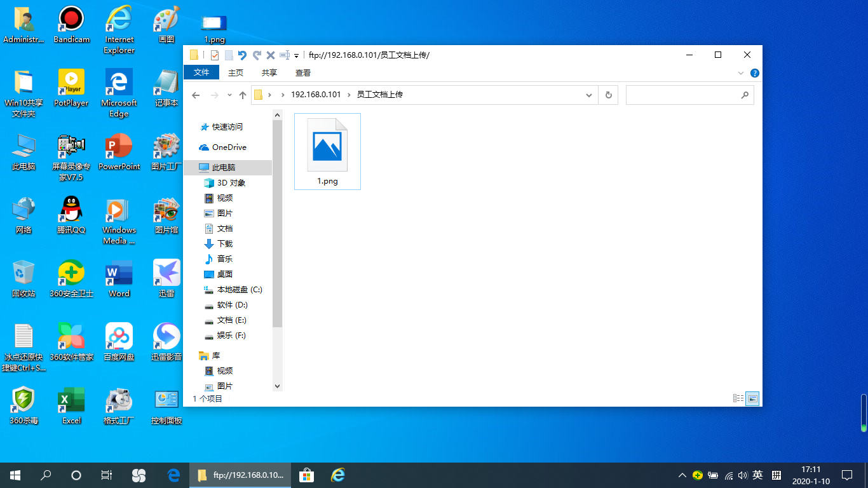
Task: Open the Customize Quick Access Toolbar dropdown
Action: [x=297, y=56]
